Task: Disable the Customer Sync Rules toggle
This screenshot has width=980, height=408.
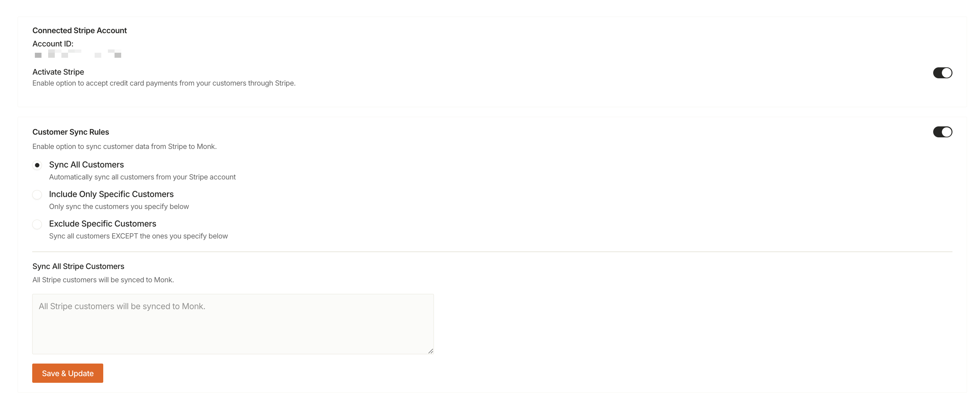Action: coord(942,132)
